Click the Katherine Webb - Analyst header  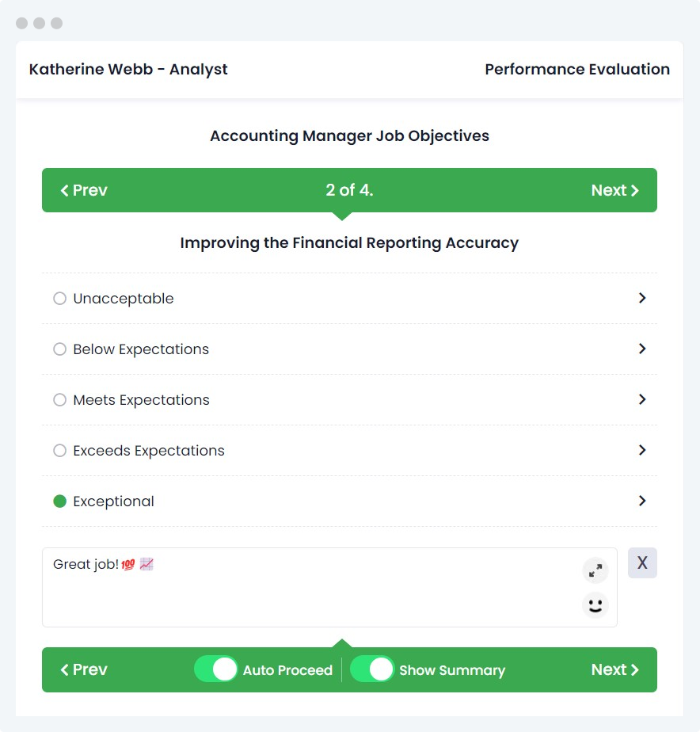pos(127,70)
